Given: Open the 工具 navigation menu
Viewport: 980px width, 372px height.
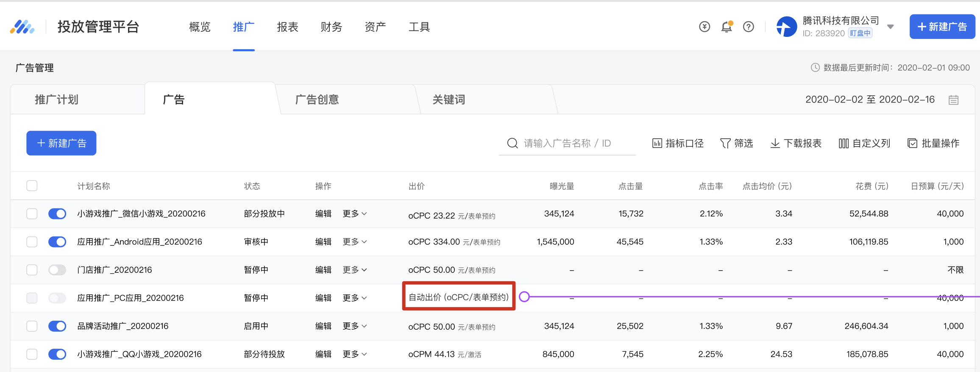Looking at the screenshot, I should (x=419, y=27).
